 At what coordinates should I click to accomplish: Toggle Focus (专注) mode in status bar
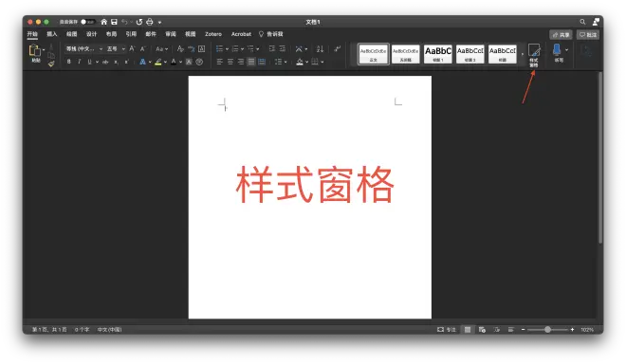[447, 330]
